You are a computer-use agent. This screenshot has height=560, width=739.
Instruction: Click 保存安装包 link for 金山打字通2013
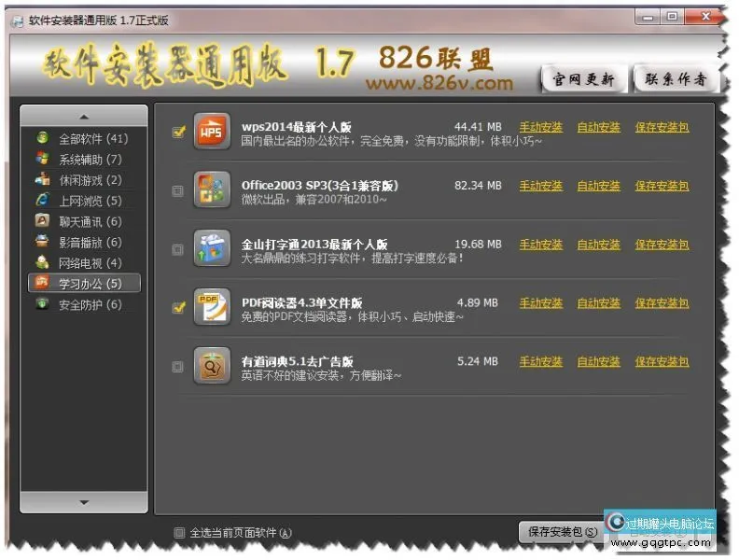(662, 245)
